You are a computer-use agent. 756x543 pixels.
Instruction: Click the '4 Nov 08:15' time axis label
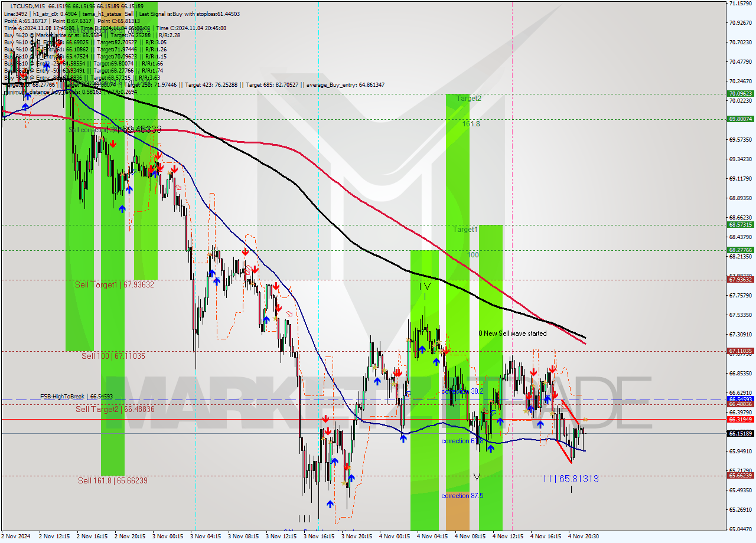pyautogui.click(x=470, y=537)
